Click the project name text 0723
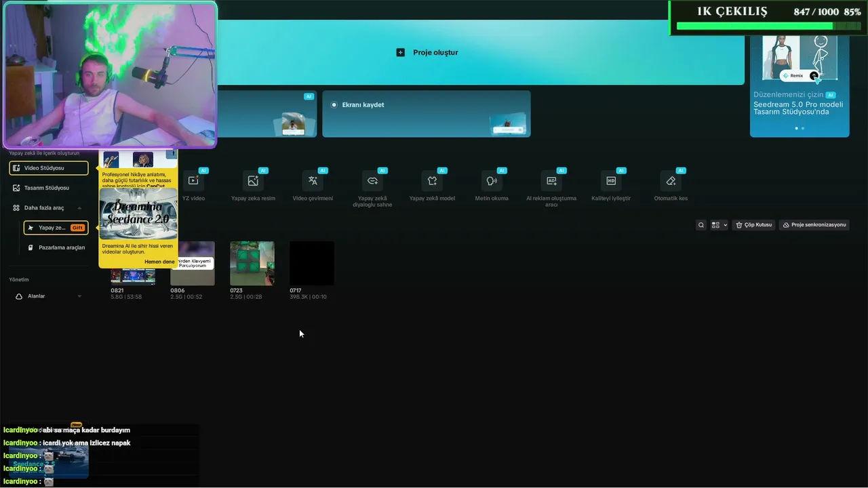The width and height of the screenshot is (868, 488). tap(236, 291)
